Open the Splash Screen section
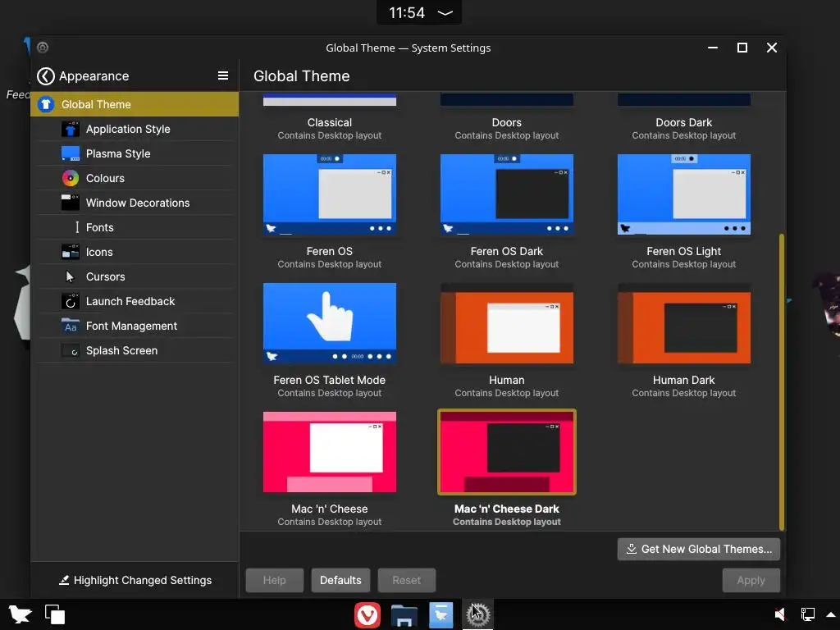Viewport: 840px width, 630px height. [135, 351]
